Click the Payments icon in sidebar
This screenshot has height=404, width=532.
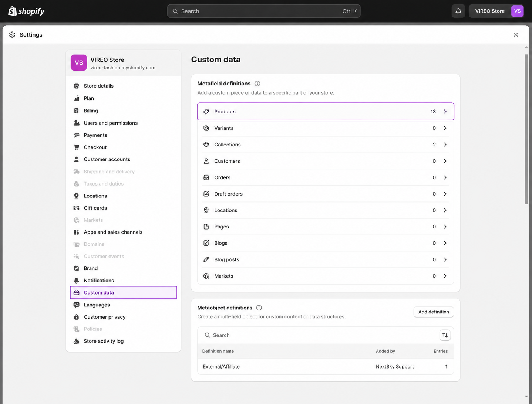[x=77, y=135]
